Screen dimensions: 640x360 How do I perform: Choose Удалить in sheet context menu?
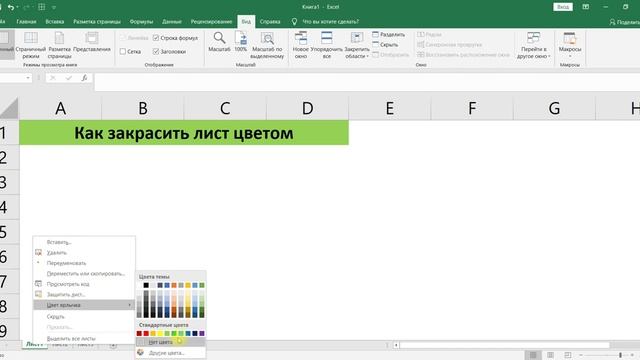click(x=84, y=253)
